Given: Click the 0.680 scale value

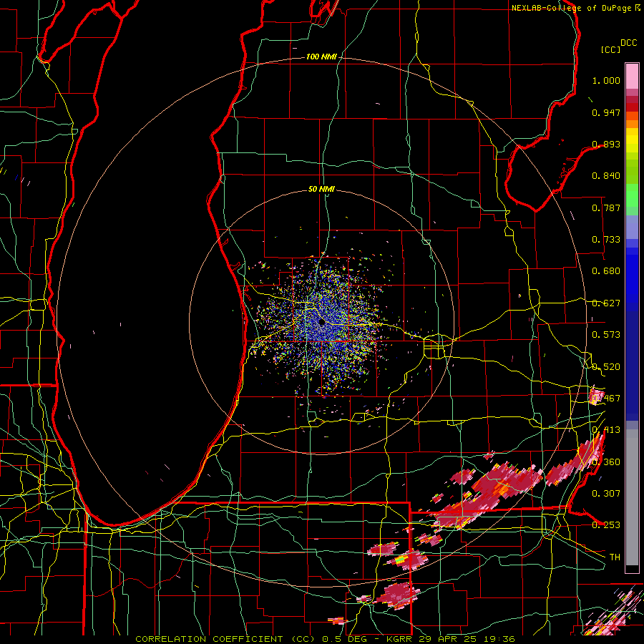Looking at the screenshot, I should (606, 271).
